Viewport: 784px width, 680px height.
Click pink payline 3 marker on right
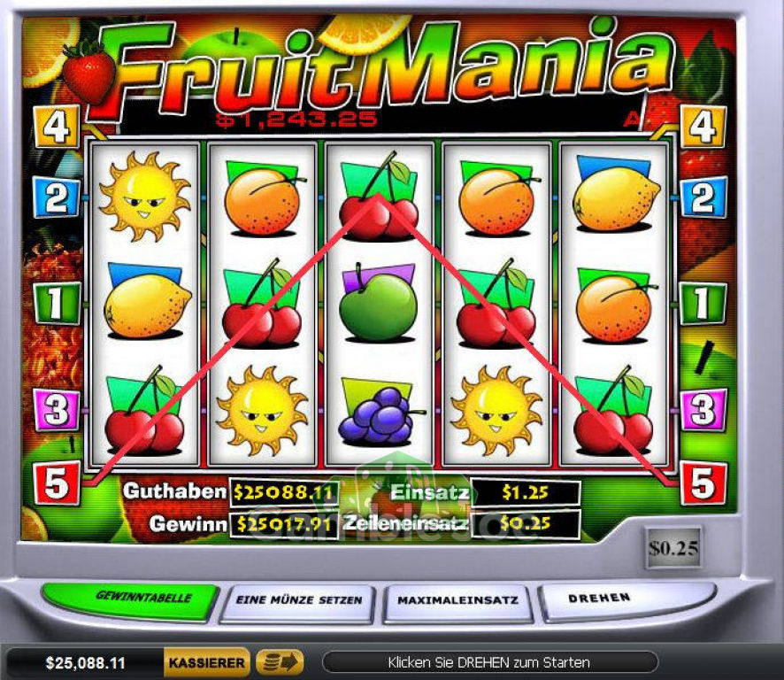(x=703, y=409)
